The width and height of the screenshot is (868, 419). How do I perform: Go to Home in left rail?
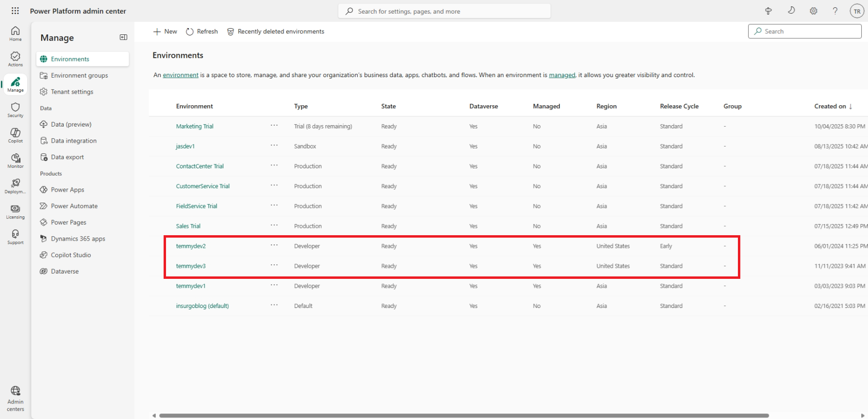[16, 33]
